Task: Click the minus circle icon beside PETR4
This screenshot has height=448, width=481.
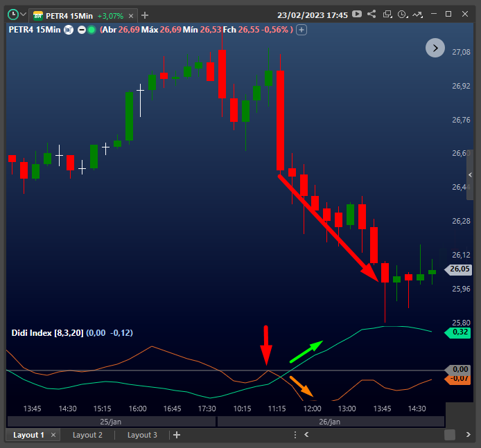Action: pos(82,30)
